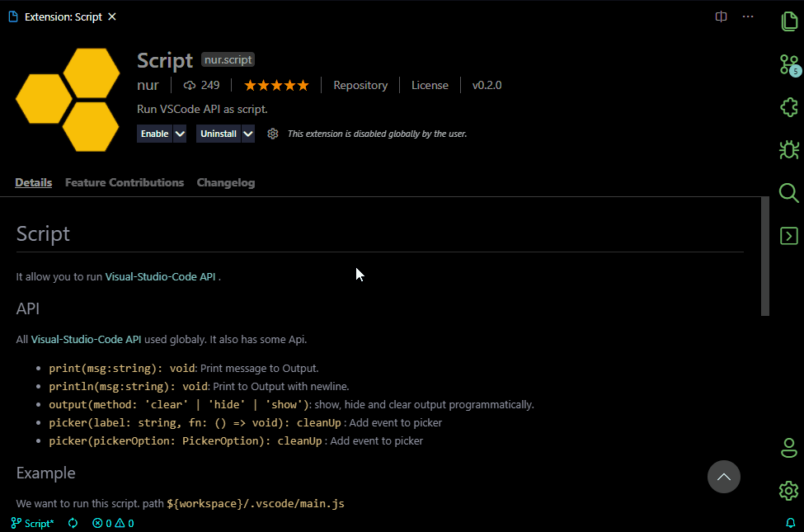Expand the Enable dropdown arrow
The image size is (804, 532).
pos(180,134)
